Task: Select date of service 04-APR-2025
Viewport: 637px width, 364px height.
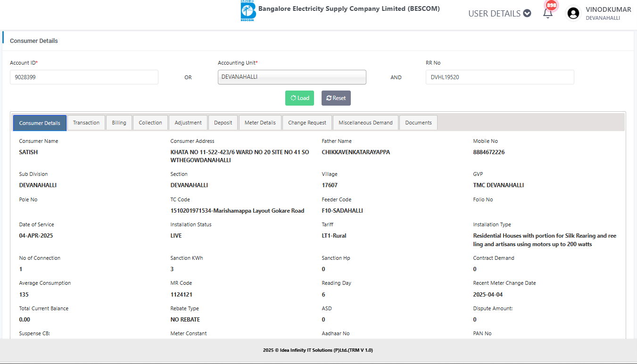Action: [36, 236]
